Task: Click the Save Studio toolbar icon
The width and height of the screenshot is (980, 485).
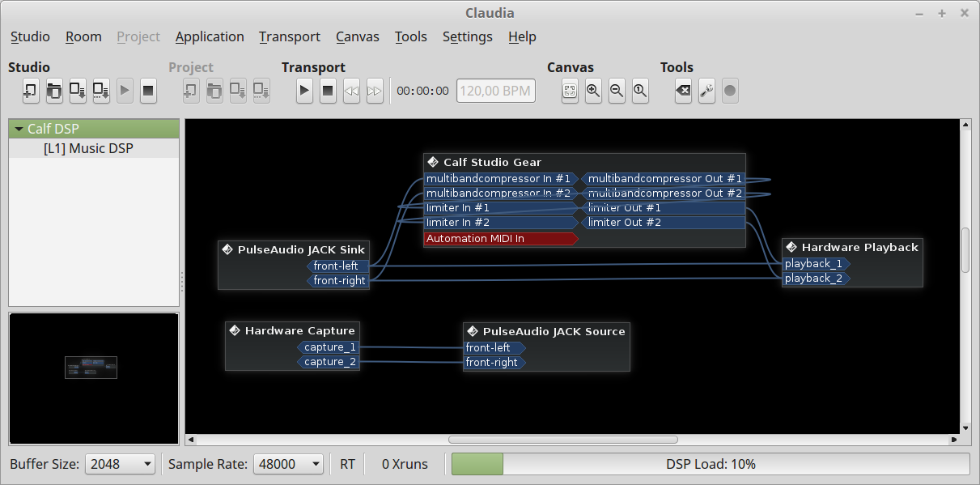Action: point(78,91)
